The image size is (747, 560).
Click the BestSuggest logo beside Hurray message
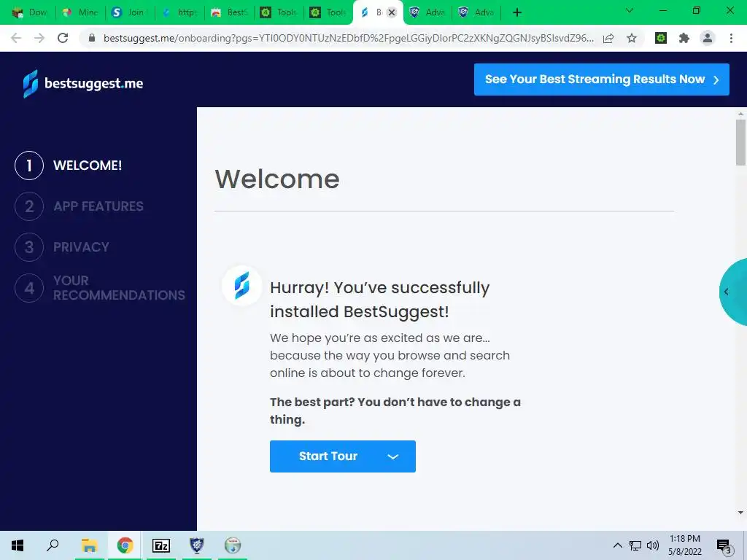(x=242, y=285)
